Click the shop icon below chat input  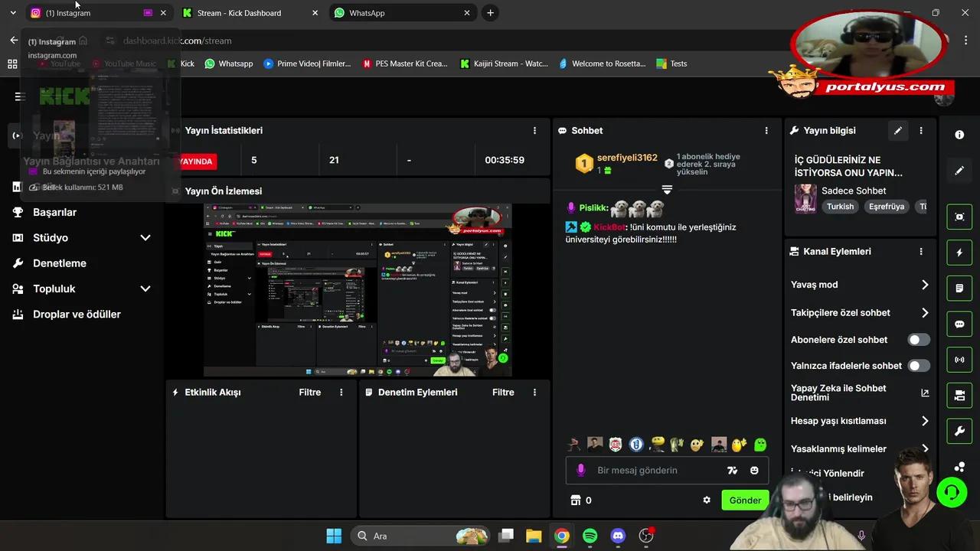(x=576, y=500)
